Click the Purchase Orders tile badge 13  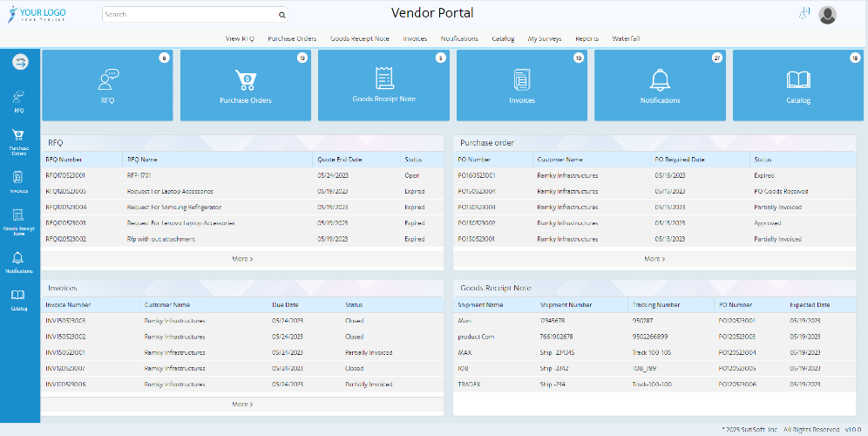pyautogui.click(x=302, y=58)
